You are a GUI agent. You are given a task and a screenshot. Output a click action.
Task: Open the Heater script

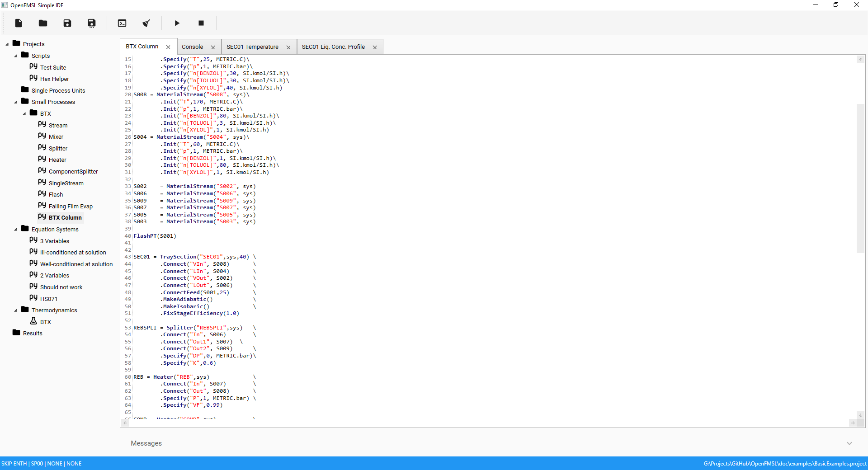(57, 160)
